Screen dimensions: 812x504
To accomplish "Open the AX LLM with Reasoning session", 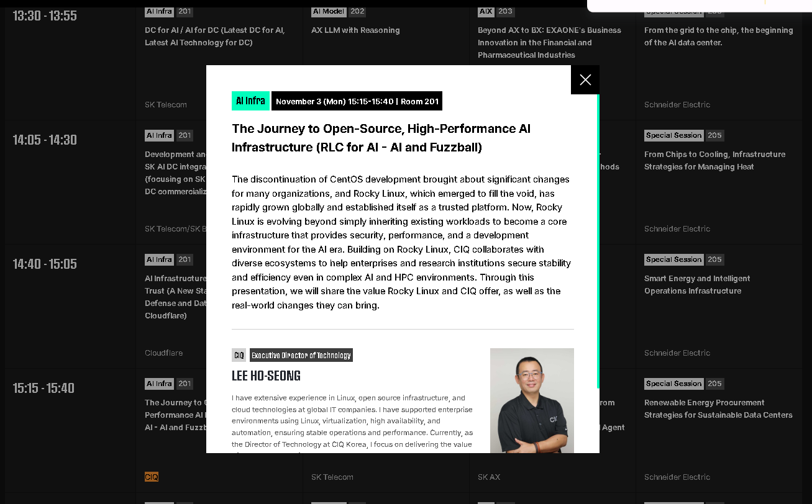I will (x=355, y=30).
